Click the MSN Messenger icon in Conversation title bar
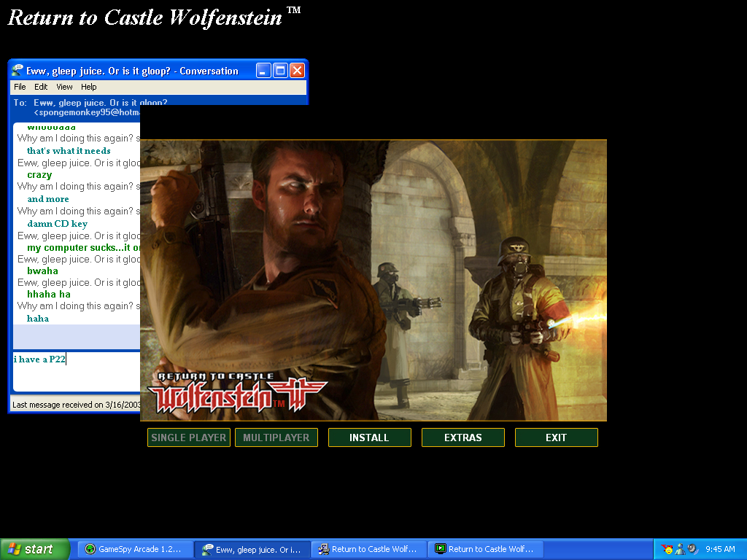 [18, 71]
